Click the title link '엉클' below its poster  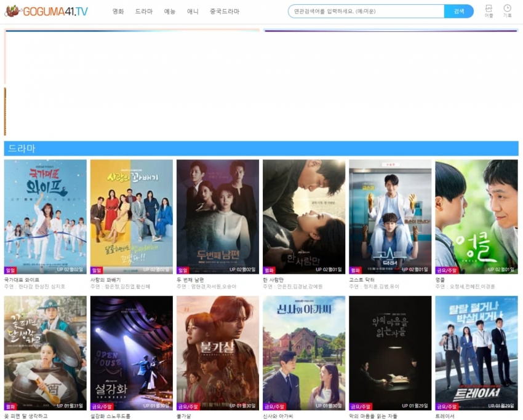tap(441, 280)
